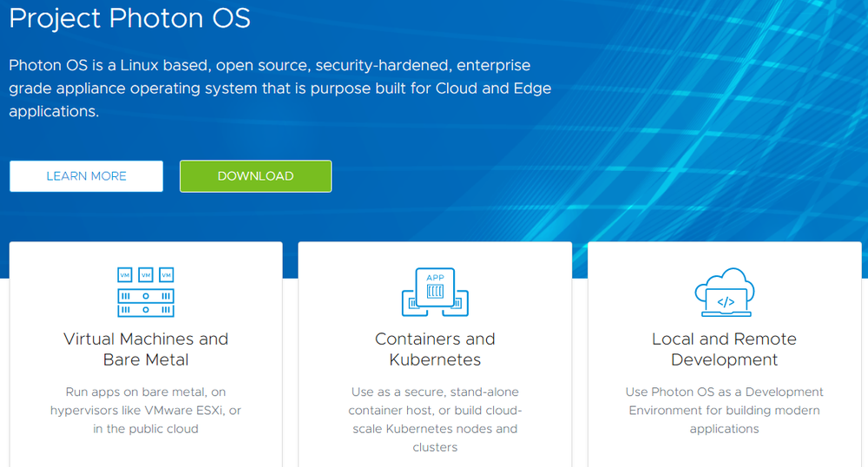This screenshot has width=868, height=467.
Task: Click the lower server rack in VM icon
Action: pos(146,310)
